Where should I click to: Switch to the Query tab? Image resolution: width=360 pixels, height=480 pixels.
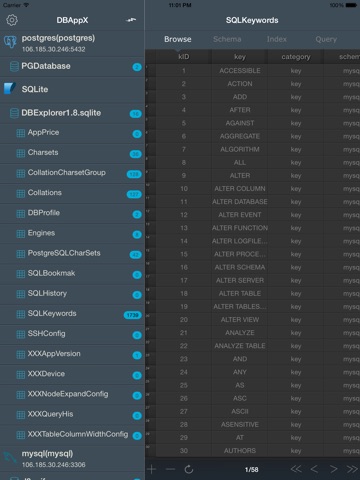point(326,39)
